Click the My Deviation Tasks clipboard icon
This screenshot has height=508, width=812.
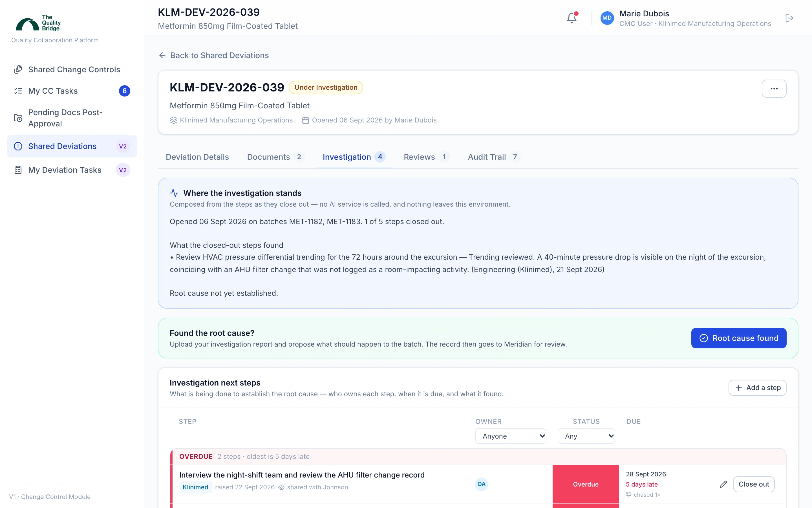click(18, 170)
